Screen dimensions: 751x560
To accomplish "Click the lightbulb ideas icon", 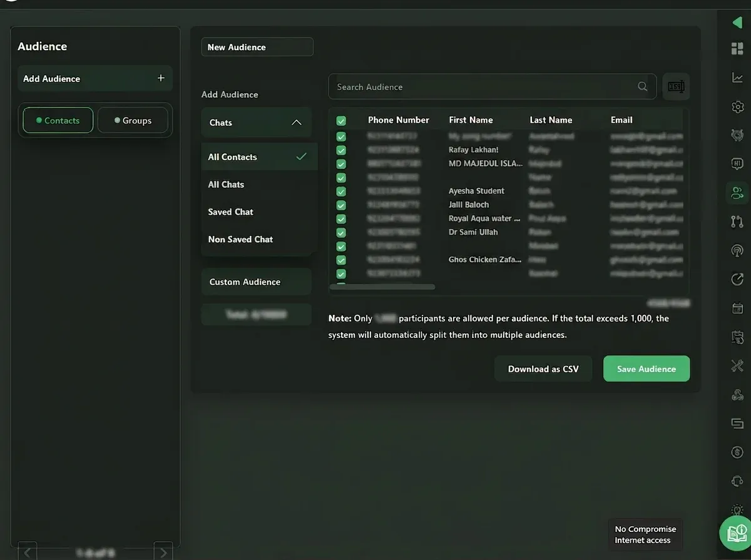I will pos(737,509).
